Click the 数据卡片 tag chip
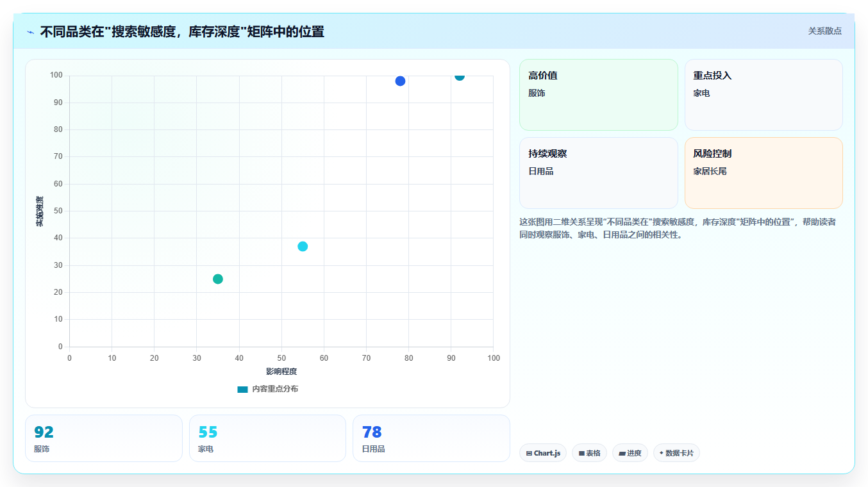868x487 pixels. coord(676,453)
